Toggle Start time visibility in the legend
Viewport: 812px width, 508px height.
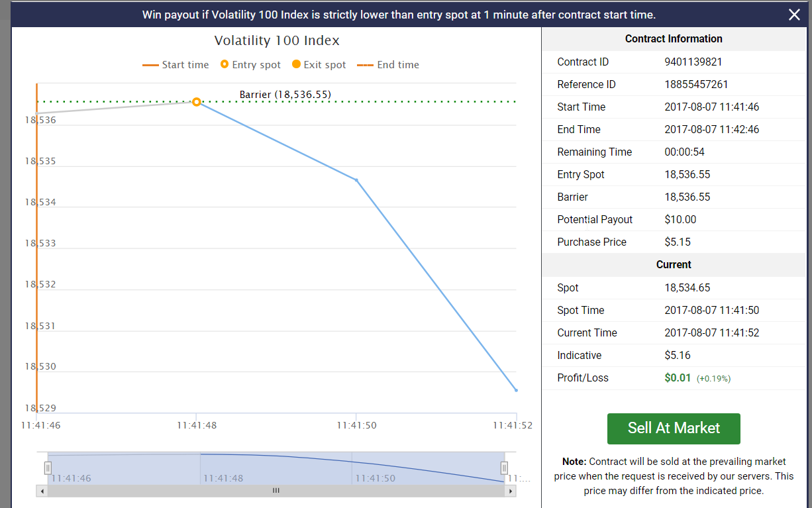pos(176,64)
